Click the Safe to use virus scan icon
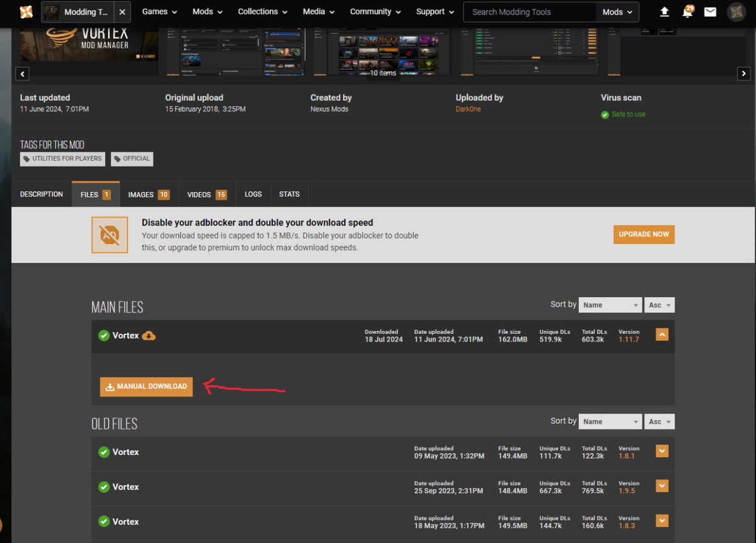This screenshot has height=543, width=756. [605, 115]
